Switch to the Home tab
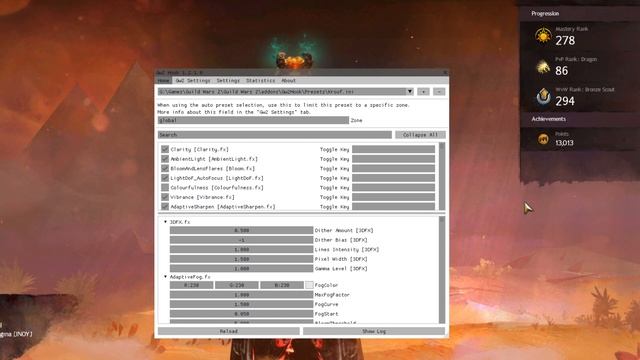This screenshot has height=360, width=640. (x=164, y=80)
